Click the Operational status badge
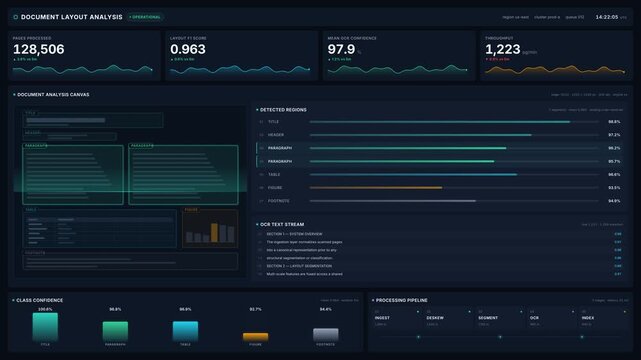Image resolution: width=641 pixels, height=360 pixels. click(145, 17)
